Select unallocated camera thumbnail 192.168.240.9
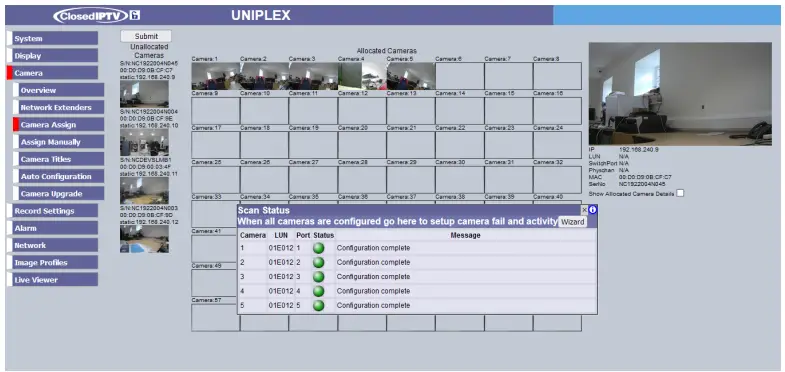 tap(144, 94)
